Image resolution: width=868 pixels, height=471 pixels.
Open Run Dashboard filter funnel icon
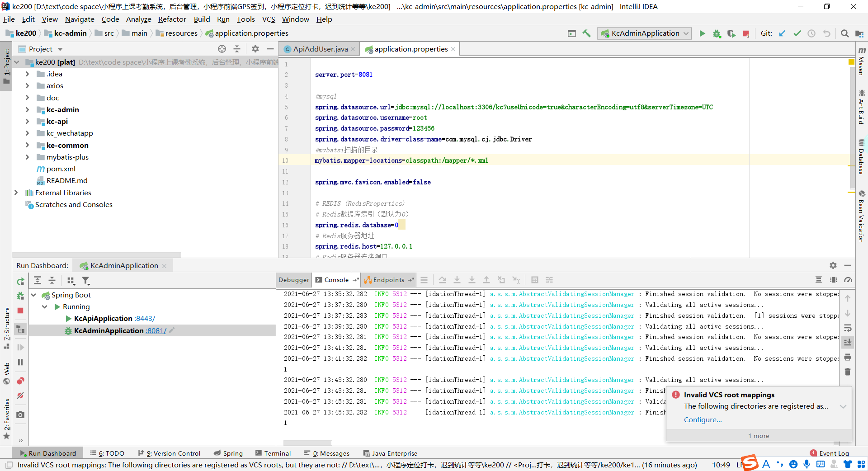tap(86, 281)
